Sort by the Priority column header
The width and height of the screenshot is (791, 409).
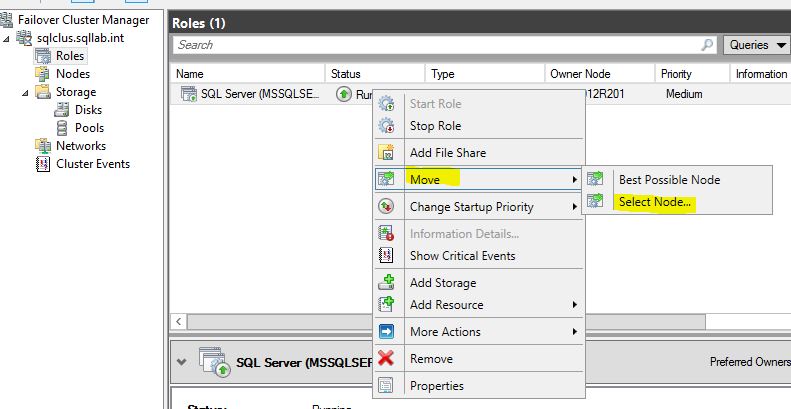pyautogui.click(x=692, y=74)
